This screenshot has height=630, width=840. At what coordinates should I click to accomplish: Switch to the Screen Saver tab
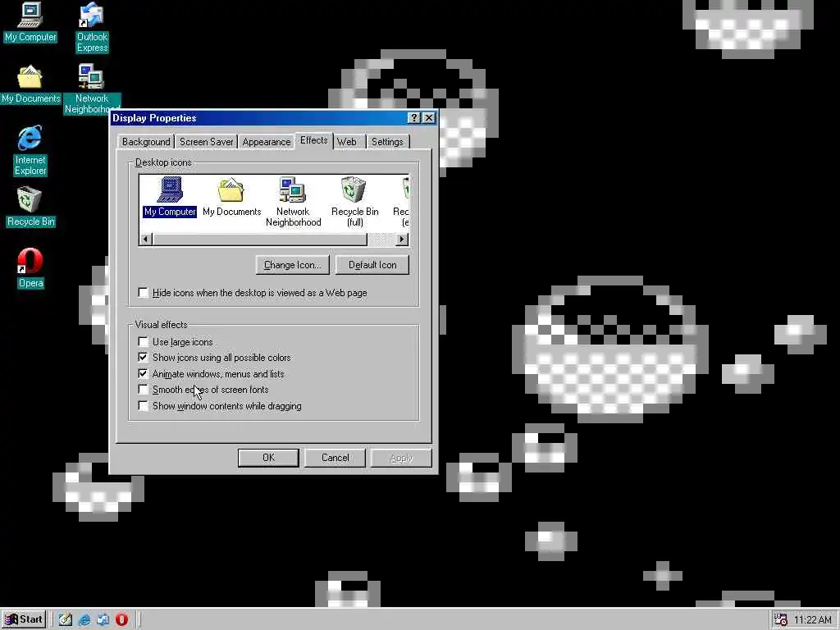pos(206,142)
